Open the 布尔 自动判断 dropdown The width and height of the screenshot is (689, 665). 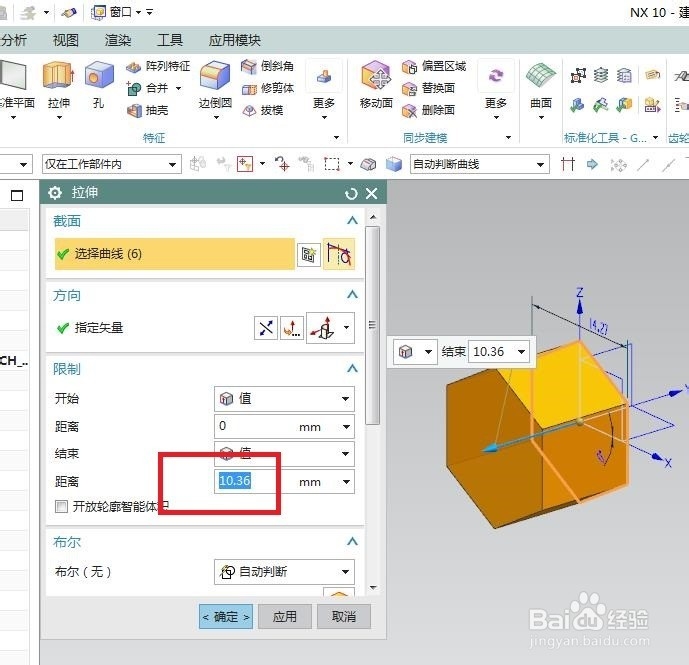[x=284, y=572]
